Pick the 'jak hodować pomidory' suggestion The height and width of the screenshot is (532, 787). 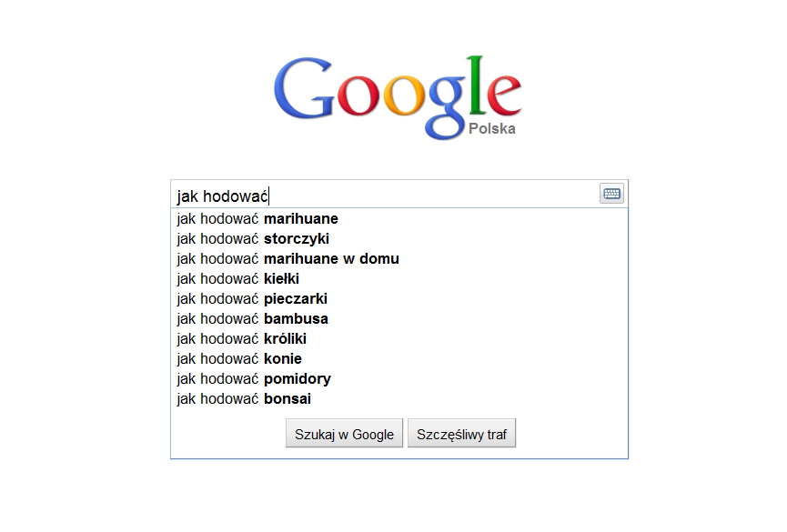(x=399, y=379)
